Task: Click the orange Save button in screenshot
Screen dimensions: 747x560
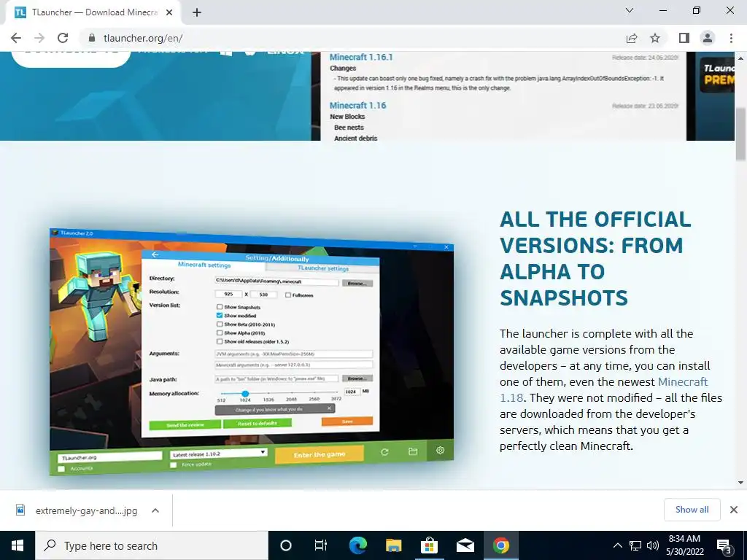Action: pyautogui.click(x=347, y=421)
